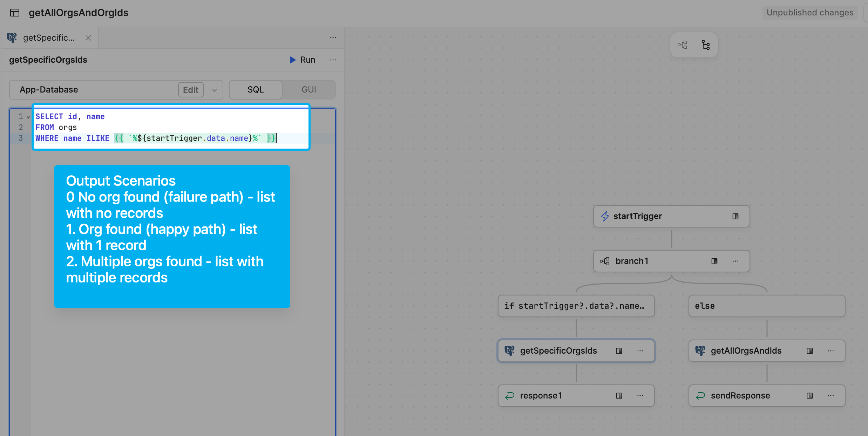The width and height of the screenshot is (868, 436).
Task: Click the panel icon on getAllOrgsAndIds node
Action: click(810, 351)
